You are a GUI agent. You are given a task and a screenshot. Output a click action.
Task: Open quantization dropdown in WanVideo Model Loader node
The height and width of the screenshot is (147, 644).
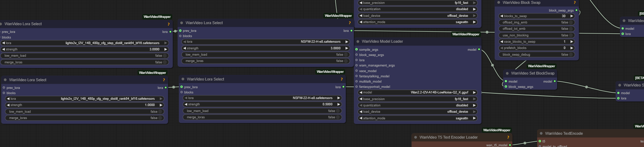pyautogui.click(x=418, y=105)
